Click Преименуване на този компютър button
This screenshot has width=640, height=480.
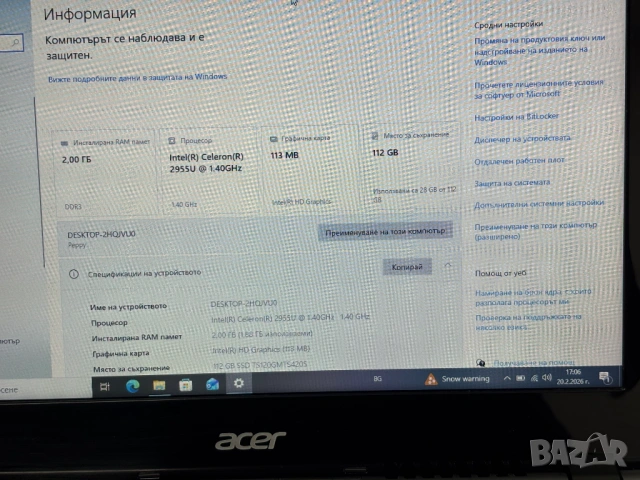click(385, 232)
